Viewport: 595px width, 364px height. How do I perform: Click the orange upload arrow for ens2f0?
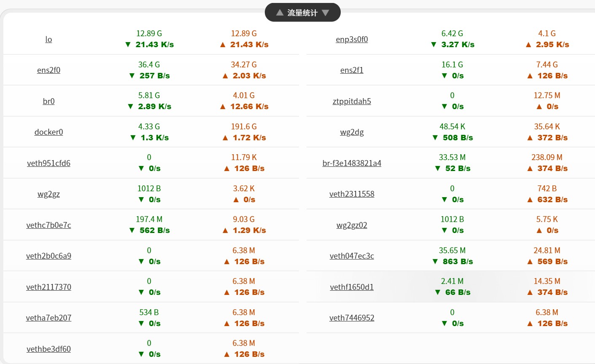226,75
